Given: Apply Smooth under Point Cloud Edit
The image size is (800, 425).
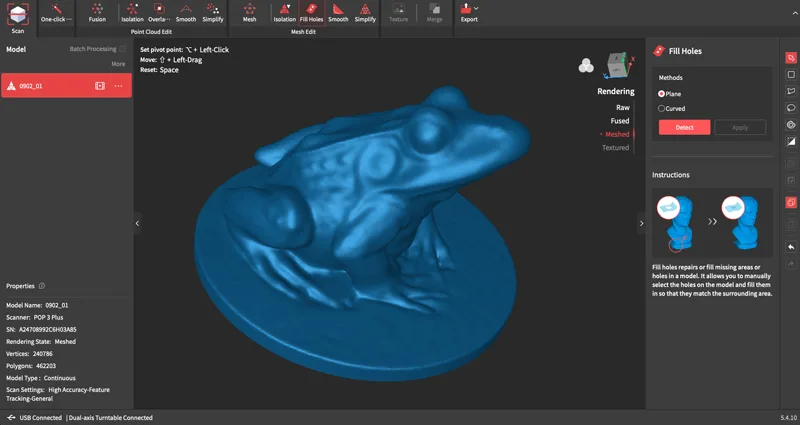Looking at the screenshot, I should [x=186, y=13].
